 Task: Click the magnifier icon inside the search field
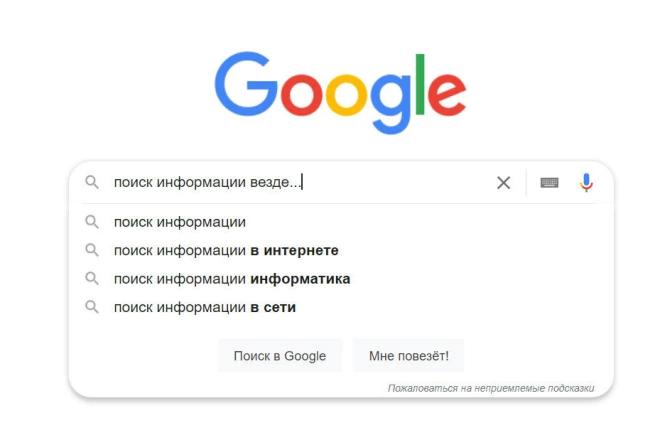(92, 182)
